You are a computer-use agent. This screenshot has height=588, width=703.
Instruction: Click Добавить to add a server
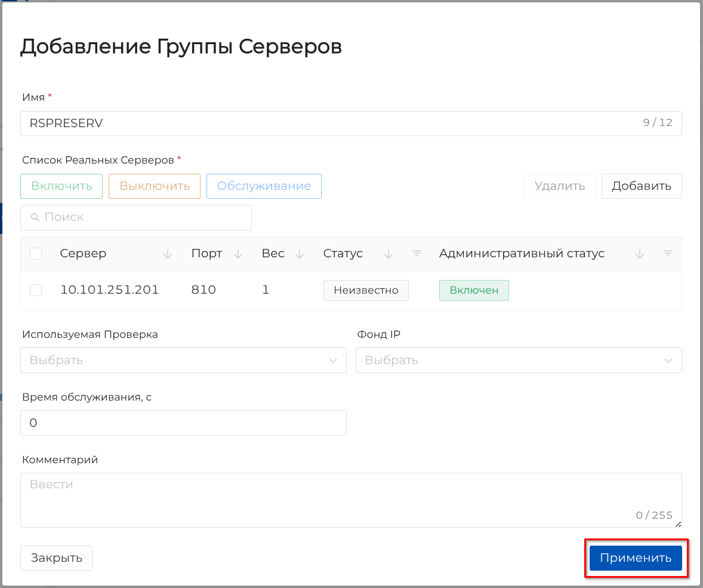[642, 186]
